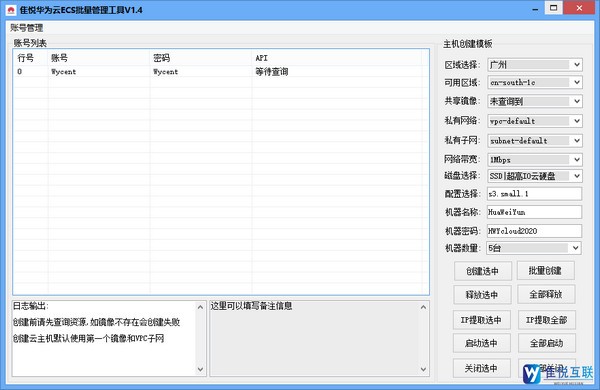
Task: Click the Huawei app icon in title bar
Action: (x=11, y=10)
